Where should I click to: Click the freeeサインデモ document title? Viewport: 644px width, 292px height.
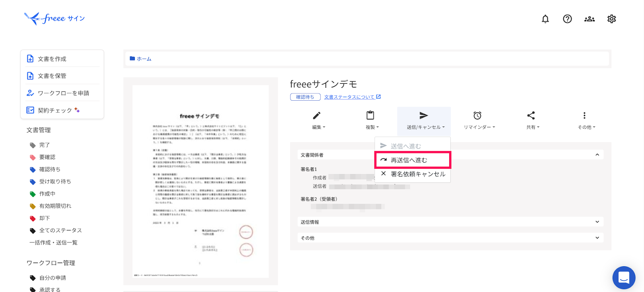(323, 84)
